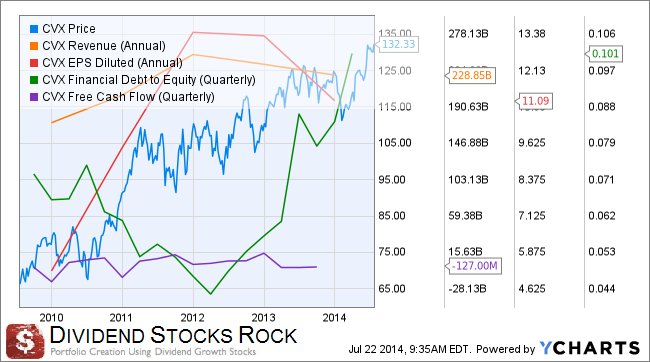
Task: Click the 132.33 current price tag
Action: (x=397, y=44)
